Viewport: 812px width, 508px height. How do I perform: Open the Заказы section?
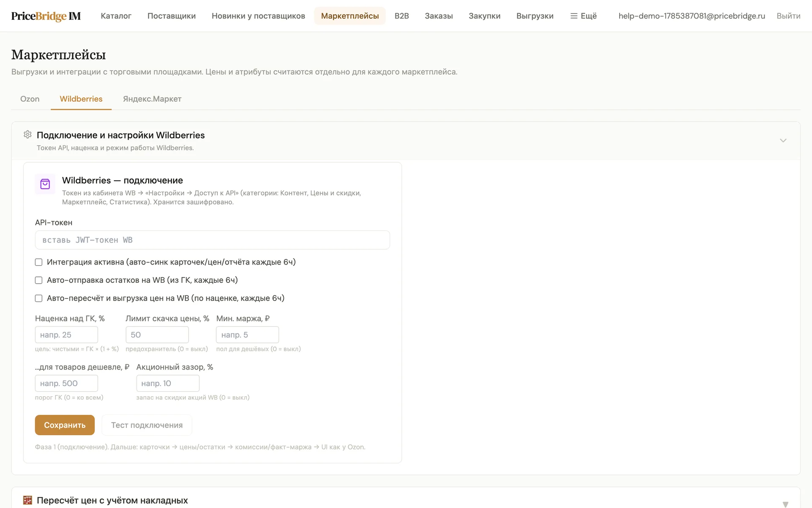pos(439,16)
